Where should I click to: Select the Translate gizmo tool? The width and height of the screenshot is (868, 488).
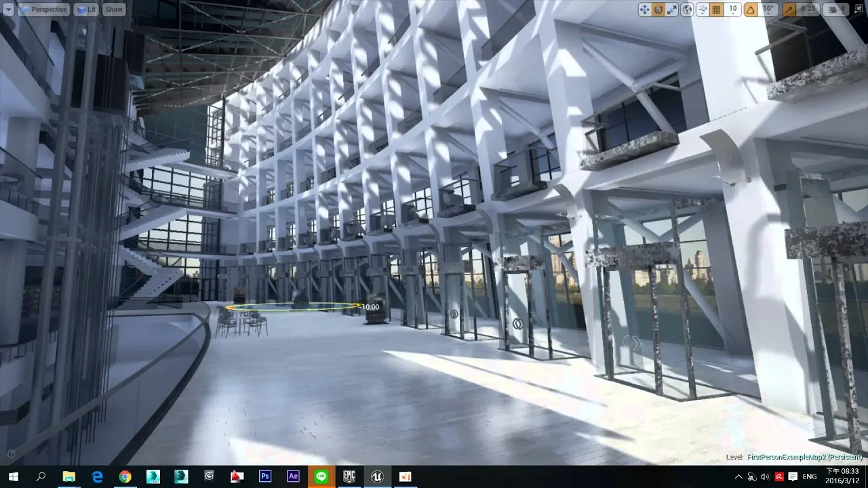coord(645,9)
